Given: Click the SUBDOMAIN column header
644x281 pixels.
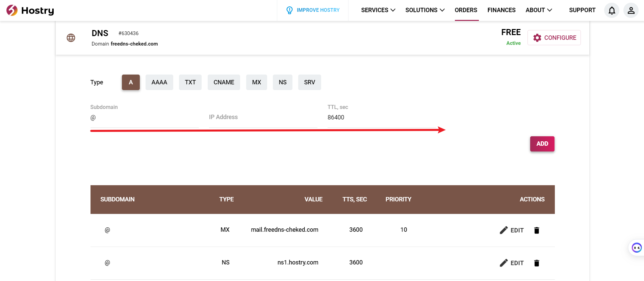Looking at the screenshot, I should [118, 199].
